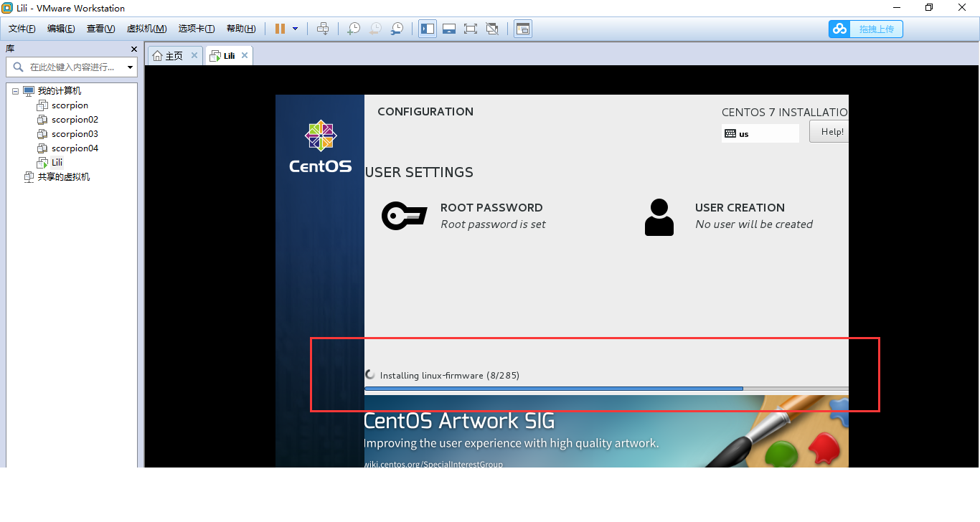Image resolution: width=980 pixels, height=522 pixels.
Task: Revert to the previous snapshot icon
Action: [375, 29]
